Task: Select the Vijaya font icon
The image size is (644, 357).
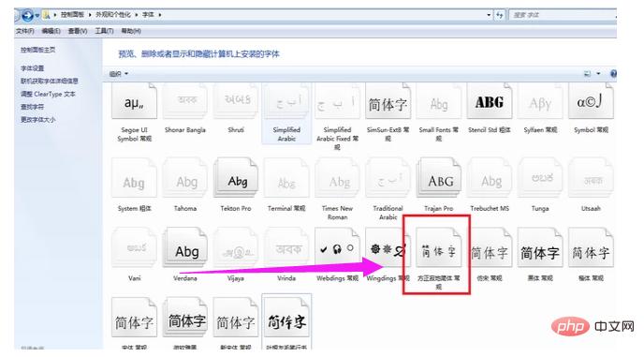Action: (236, 248)
